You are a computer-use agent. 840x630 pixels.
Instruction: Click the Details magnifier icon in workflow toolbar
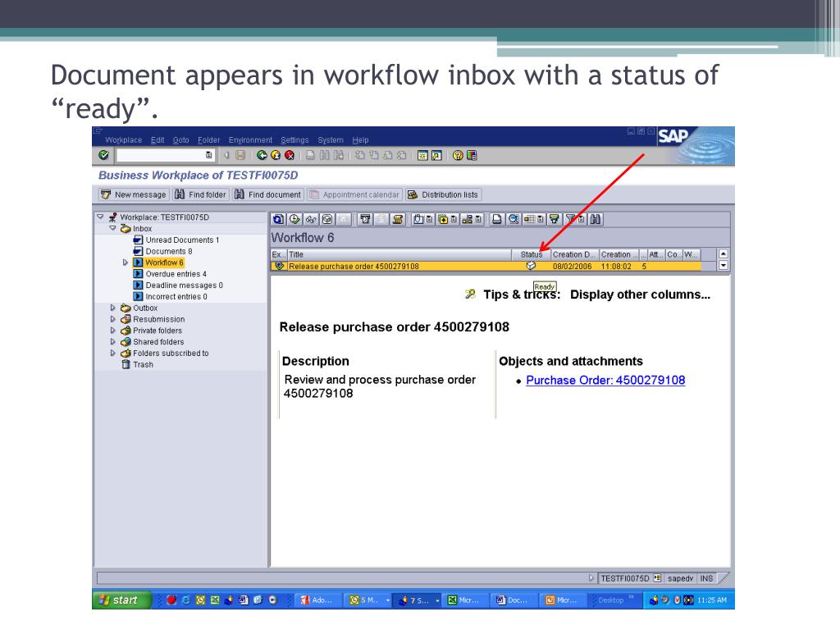(514, 219)
